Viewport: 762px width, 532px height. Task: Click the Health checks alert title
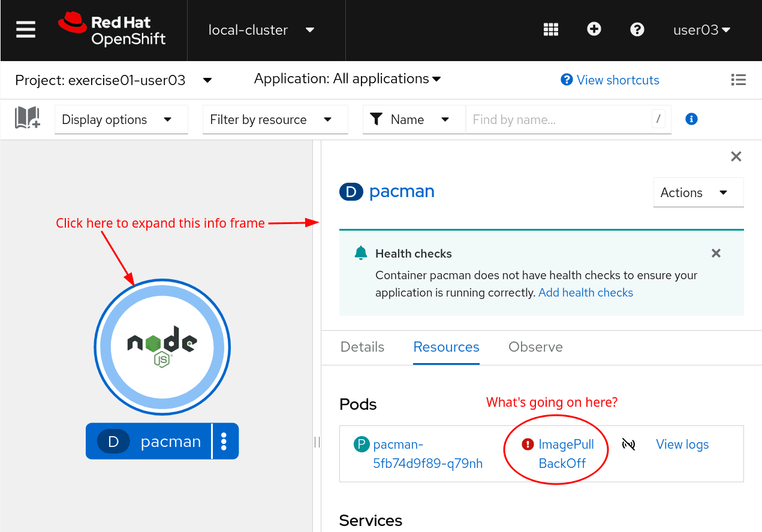[414, 254]
